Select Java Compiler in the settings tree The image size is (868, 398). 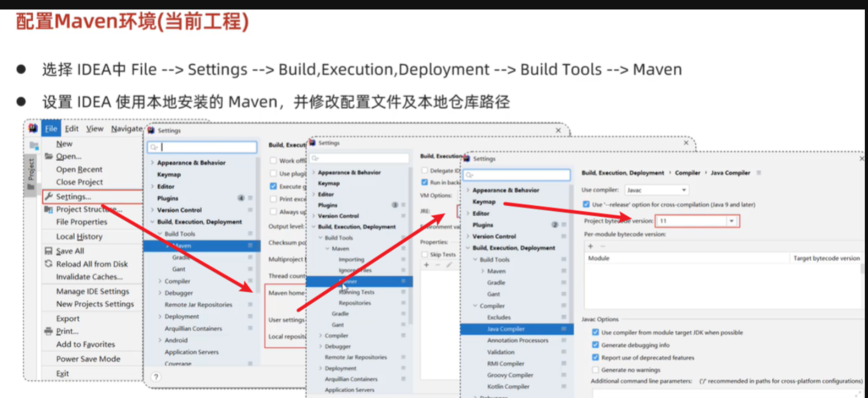tap(516, 329)
